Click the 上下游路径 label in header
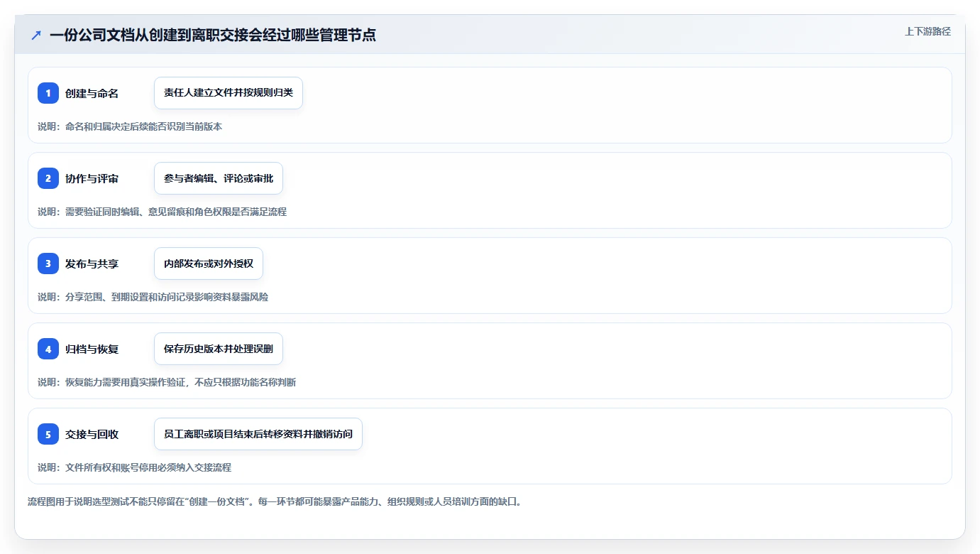Screen dimensions: 980x554 pyautogui.click(x=927, y=31)
